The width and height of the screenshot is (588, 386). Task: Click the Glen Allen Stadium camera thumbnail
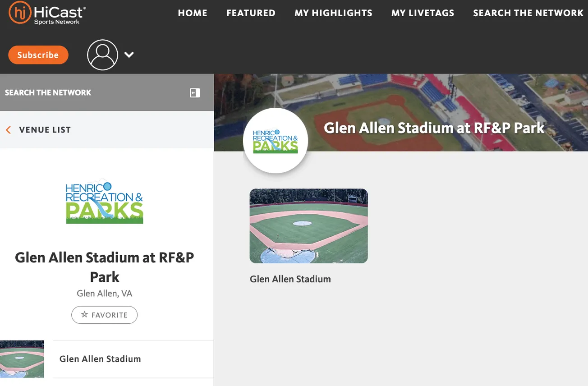click(x=308, y=225)
